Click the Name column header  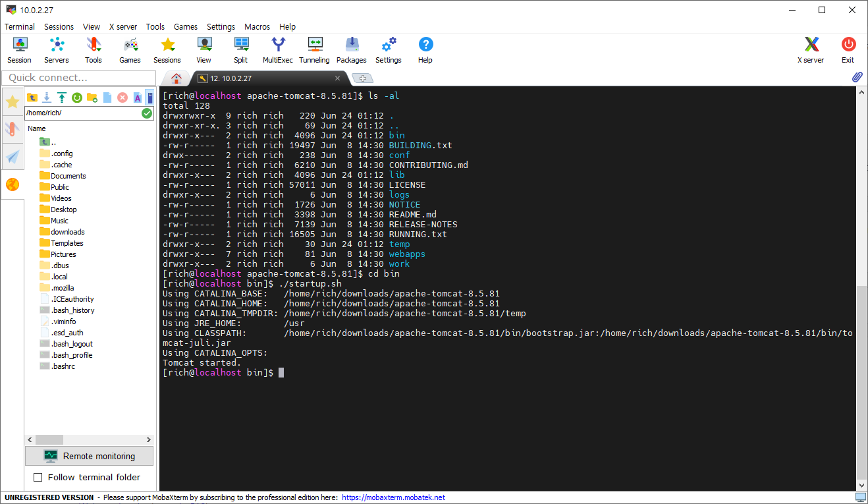click(x=37, y=128)
